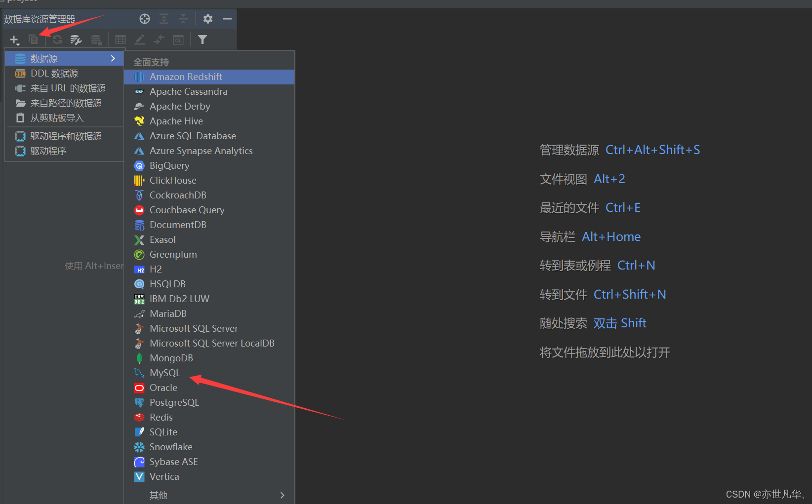Open the panel settings gear
This screenshot has height=504, width=812.
pos(208,19)
